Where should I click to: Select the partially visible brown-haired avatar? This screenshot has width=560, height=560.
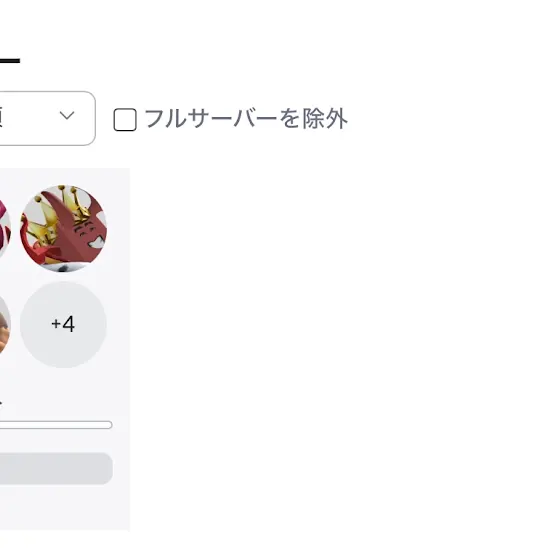coord(4,324)
